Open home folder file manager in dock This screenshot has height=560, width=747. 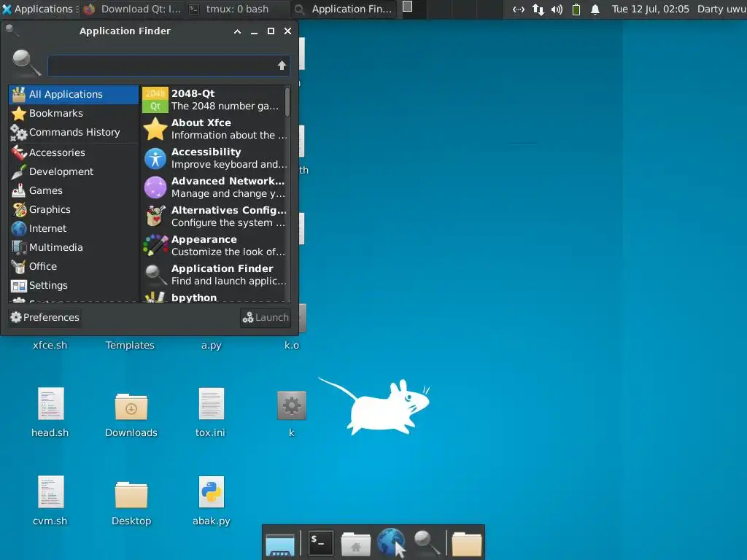pyautogui.click(x=356, y=543)
